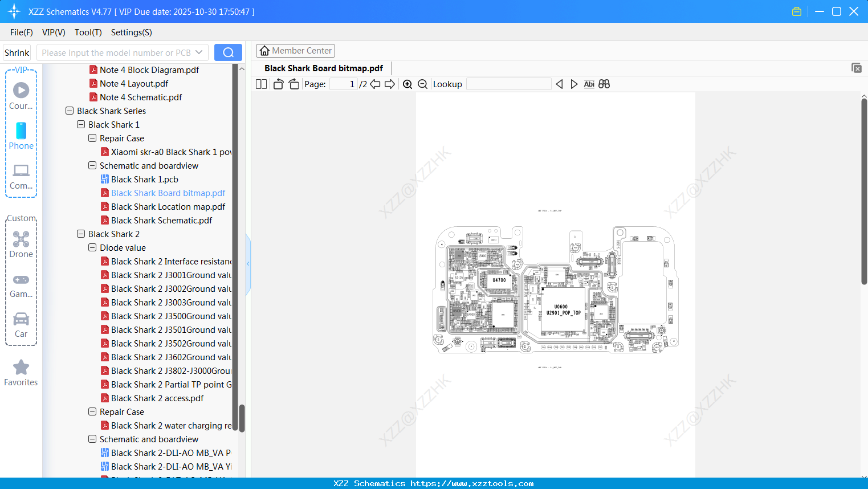The image size is (868, 489).
Task: Open the File(F) menu
Action: pos(22,32)
